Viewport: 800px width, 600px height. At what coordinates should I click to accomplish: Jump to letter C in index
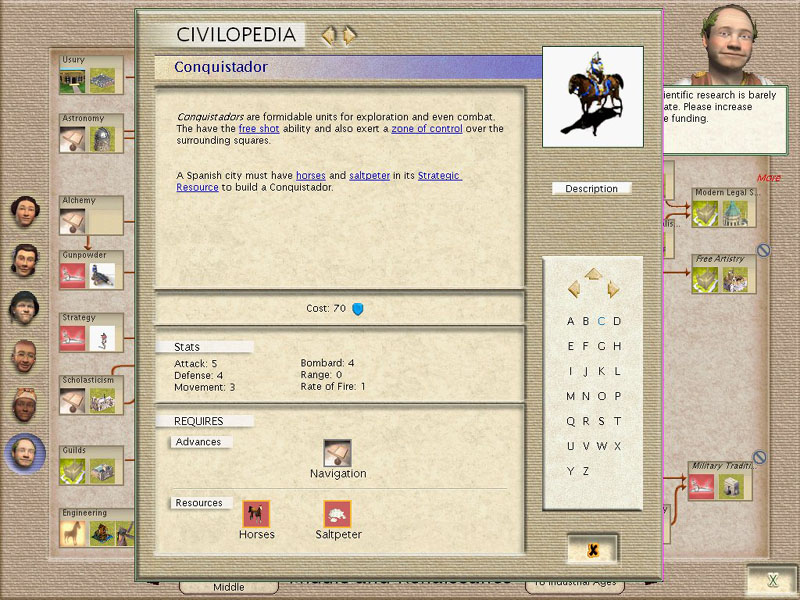[x=601, y=321]
